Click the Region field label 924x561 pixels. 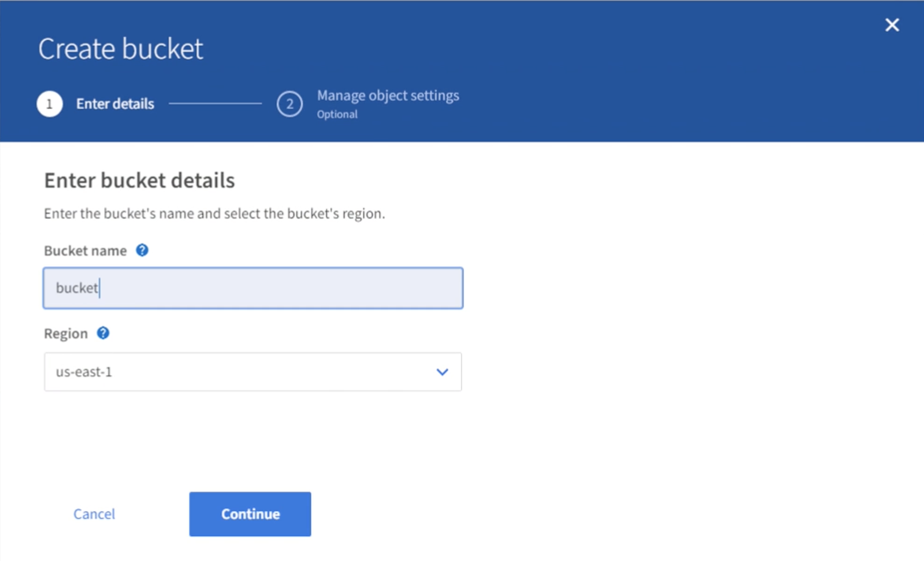coord(66,334)
